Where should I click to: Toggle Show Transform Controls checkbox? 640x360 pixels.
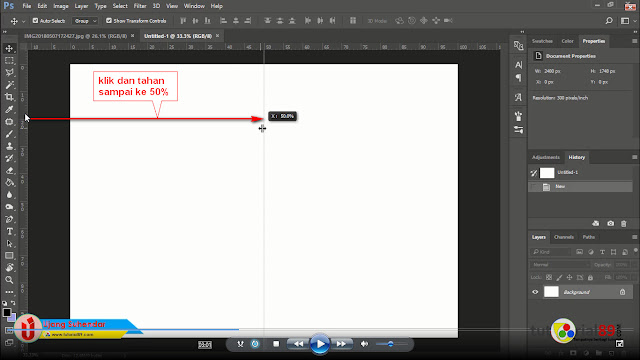pyautogui.click(x=109, y=21)
